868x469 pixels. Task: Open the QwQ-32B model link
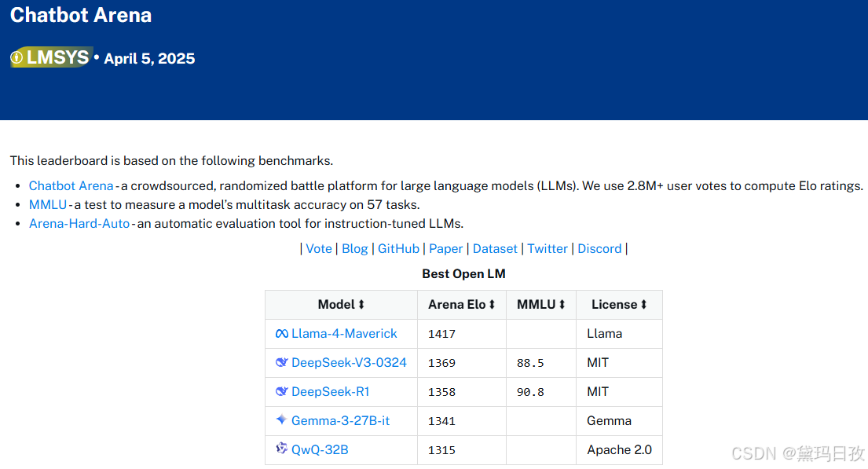point(320,449)
